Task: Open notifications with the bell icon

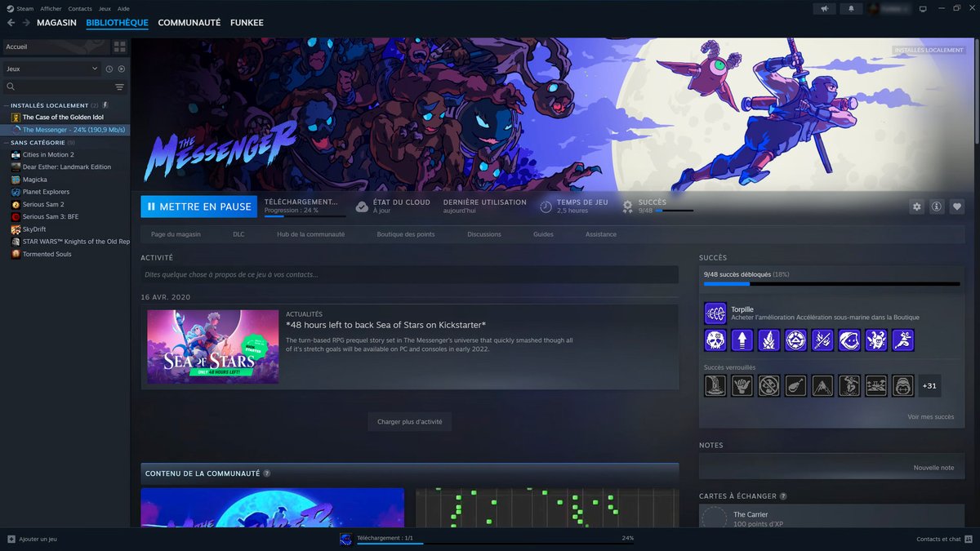Action: (849, 7)
